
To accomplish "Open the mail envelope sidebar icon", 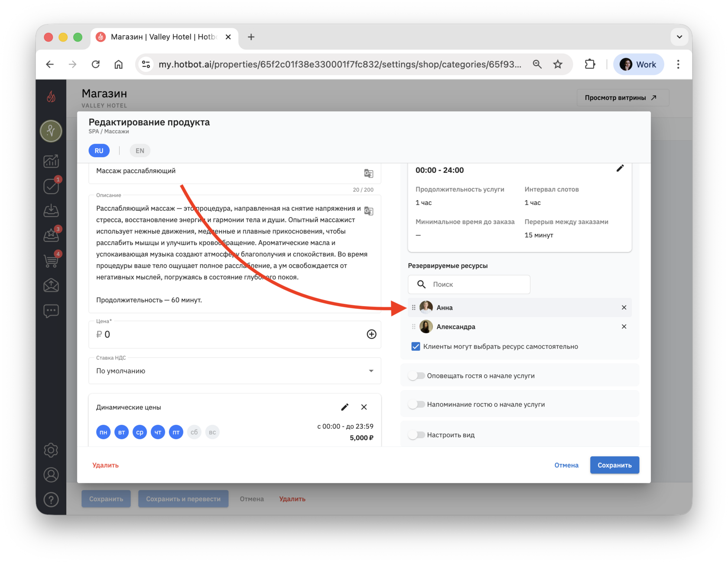I will coord(51,285).
